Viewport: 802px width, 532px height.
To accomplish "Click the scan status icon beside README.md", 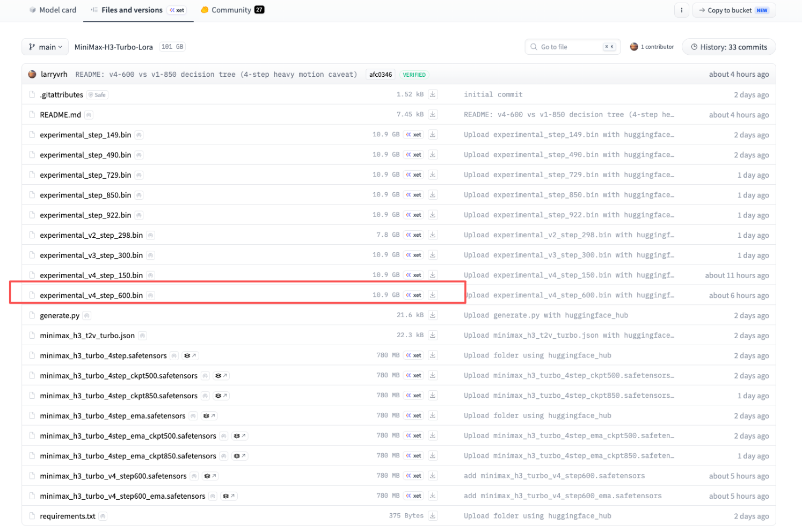I will click(x=89, y=115).
